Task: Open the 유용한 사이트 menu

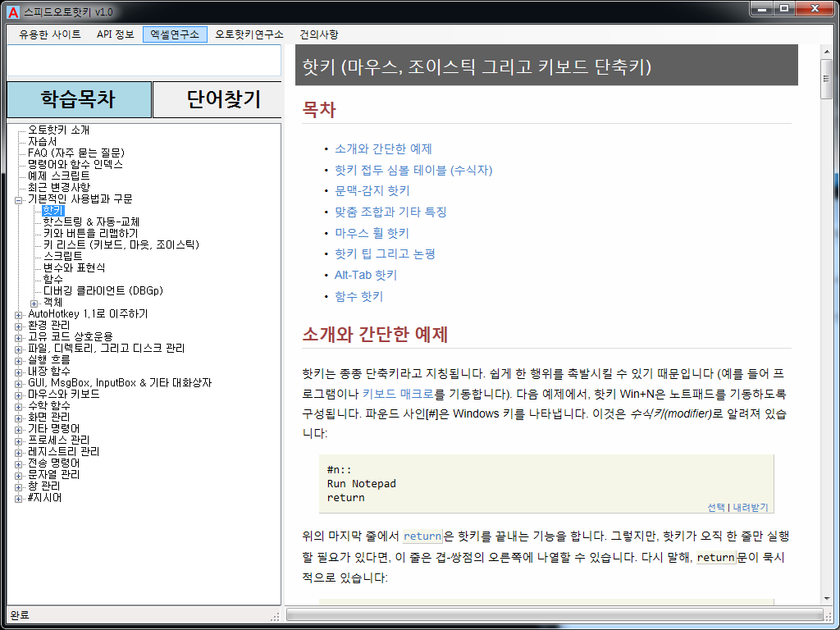Action: pos(50,34)
